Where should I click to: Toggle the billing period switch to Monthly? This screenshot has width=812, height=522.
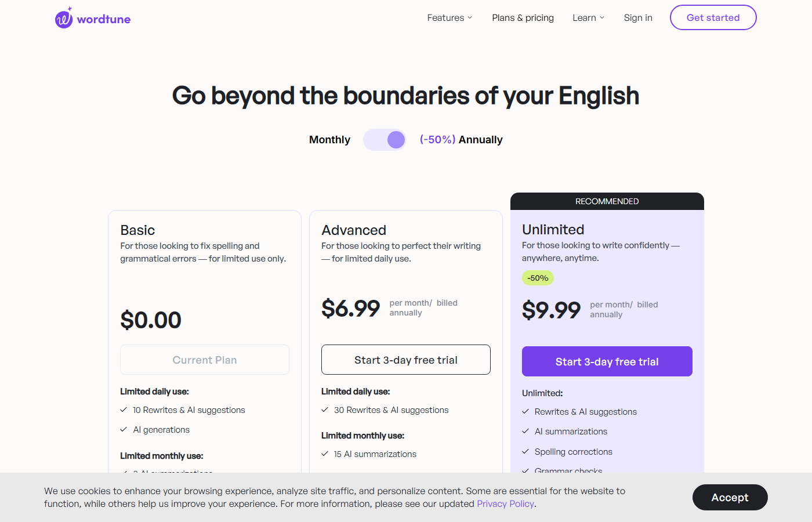[385, 139]
